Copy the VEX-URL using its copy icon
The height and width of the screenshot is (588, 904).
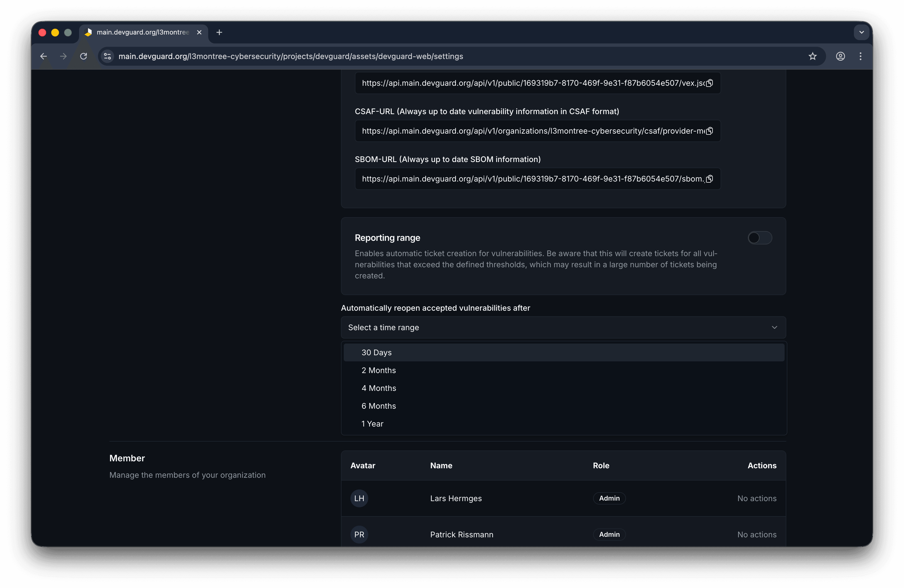point(709,83)
